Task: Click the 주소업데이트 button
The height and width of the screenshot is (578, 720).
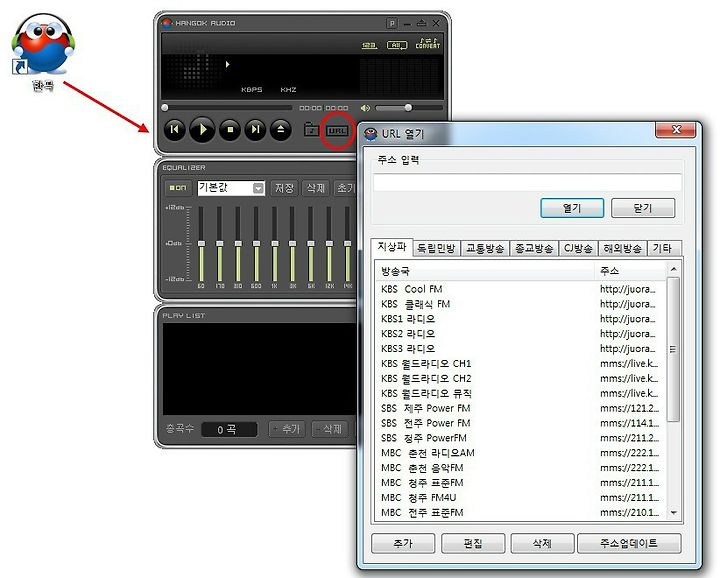Action: click(629, 544)
